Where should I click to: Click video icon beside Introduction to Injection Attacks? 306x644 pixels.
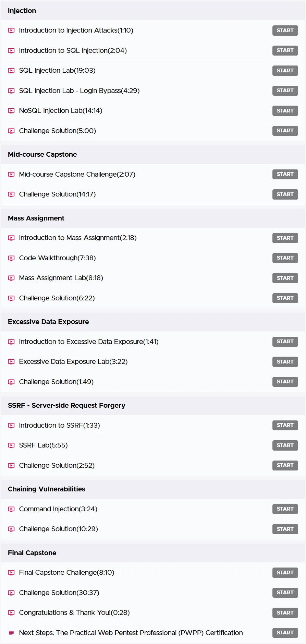click(11, 31)
